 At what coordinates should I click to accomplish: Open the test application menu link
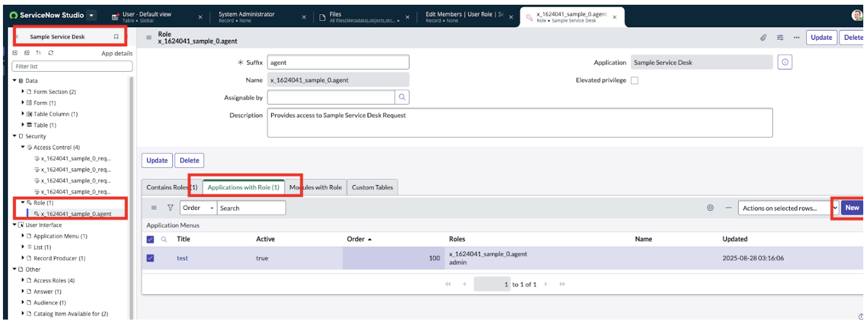point(182,258)
